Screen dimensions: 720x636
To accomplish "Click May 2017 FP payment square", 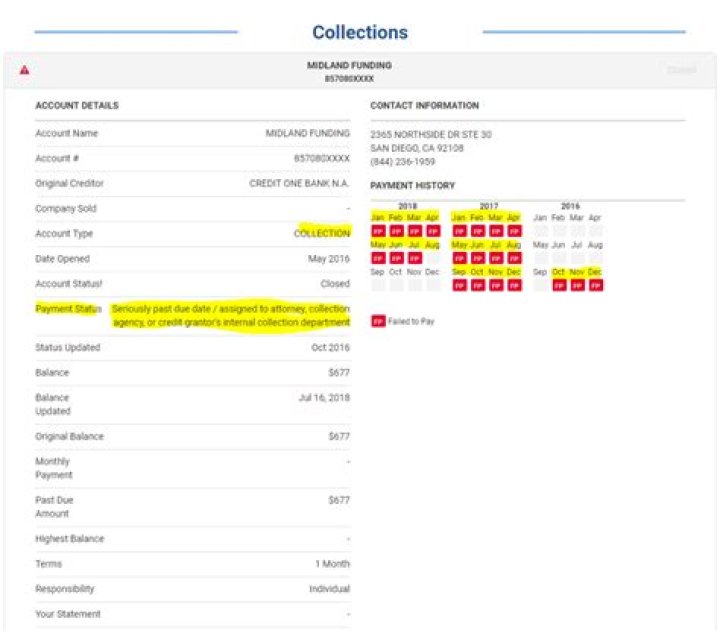I will click(x=459, y=258).
